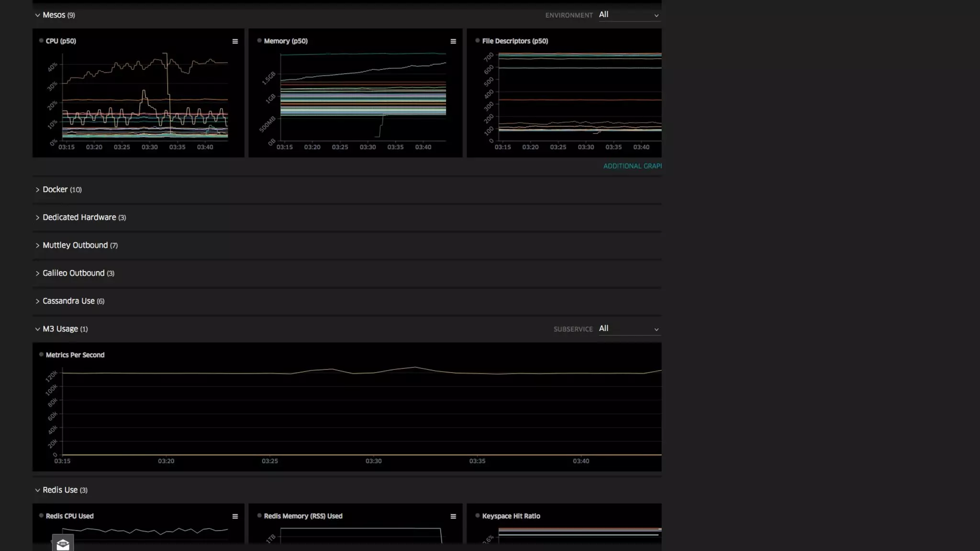This screenshot has height=551, width=980.
Task: Open the Redis CPU Used graph menu
Action: pyautogui.click(x=235, y=517)
